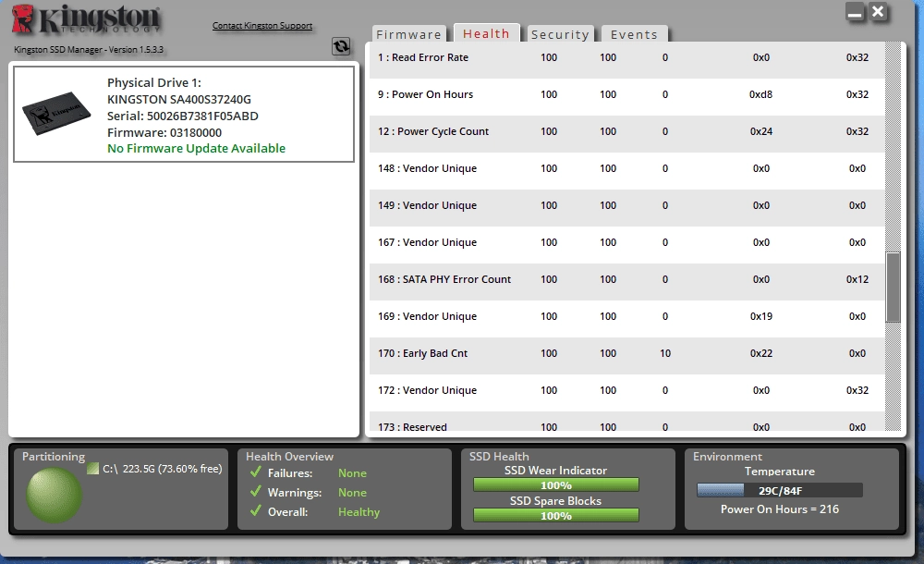The width and height of the screenshot is (924, 564).
Task: Click the 0x12 flag for SATA PHY Error Count
Action: click(x=857, y=279)
